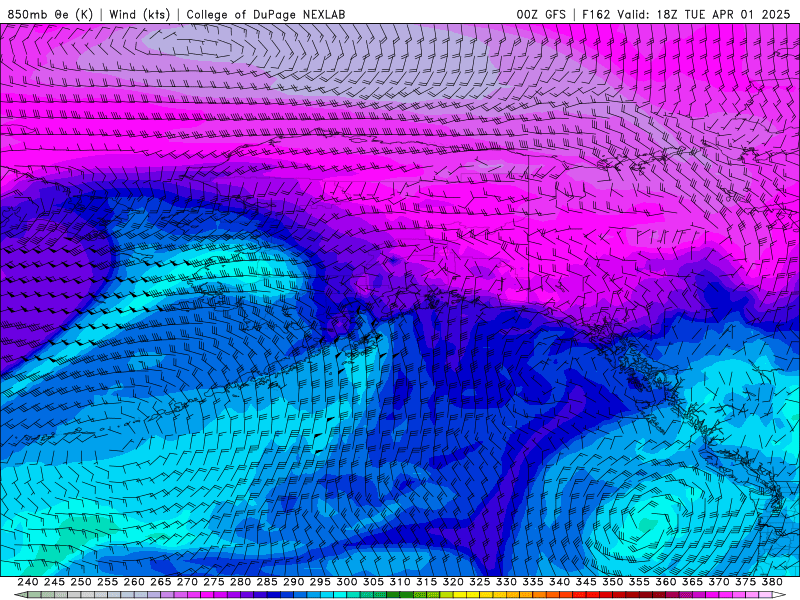Click the 295 value on the color scale
The height and width of the screenshot is (600, 800).
click(x=319, y=582)
